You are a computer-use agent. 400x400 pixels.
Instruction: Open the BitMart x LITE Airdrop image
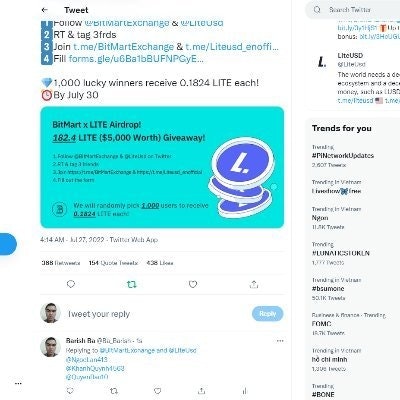[x=162, y=167]
